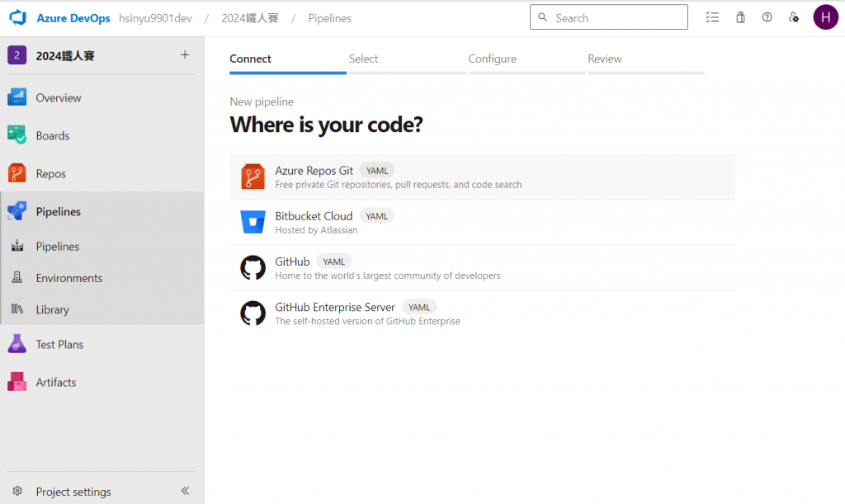Click 'The self-hosted version of GitHub Enterprise'
This screenshot has height=504, width=845.
[367, 321]
